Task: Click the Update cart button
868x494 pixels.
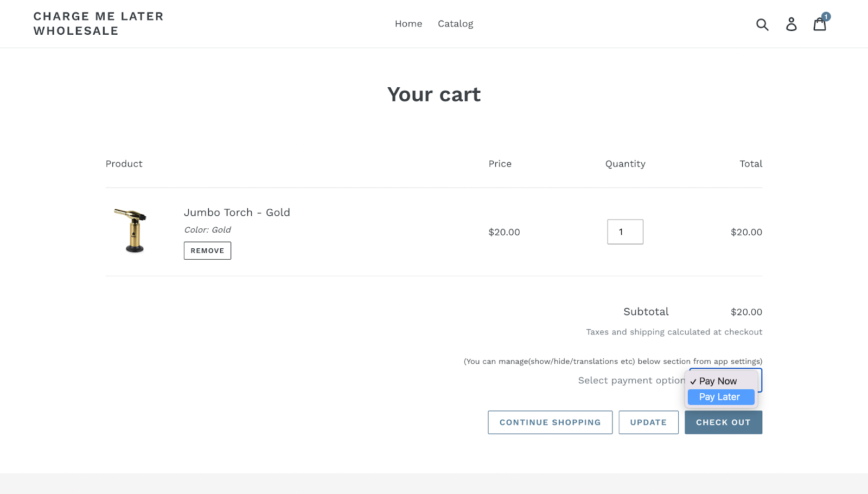Action: pos(648,422)
